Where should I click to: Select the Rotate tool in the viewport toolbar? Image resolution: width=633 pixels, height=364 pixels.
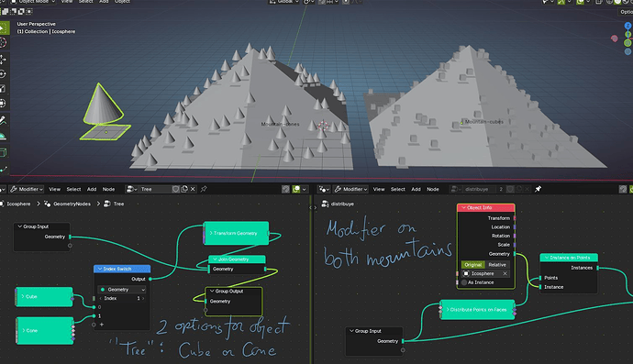pos(3,74)
